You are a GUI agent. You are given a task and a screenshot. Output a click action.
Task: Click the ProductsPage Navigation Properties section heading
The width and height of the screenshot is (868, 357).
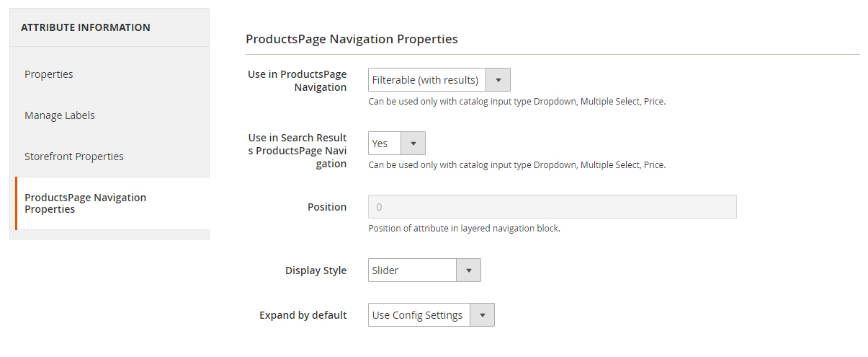click(x=352, y=39)
